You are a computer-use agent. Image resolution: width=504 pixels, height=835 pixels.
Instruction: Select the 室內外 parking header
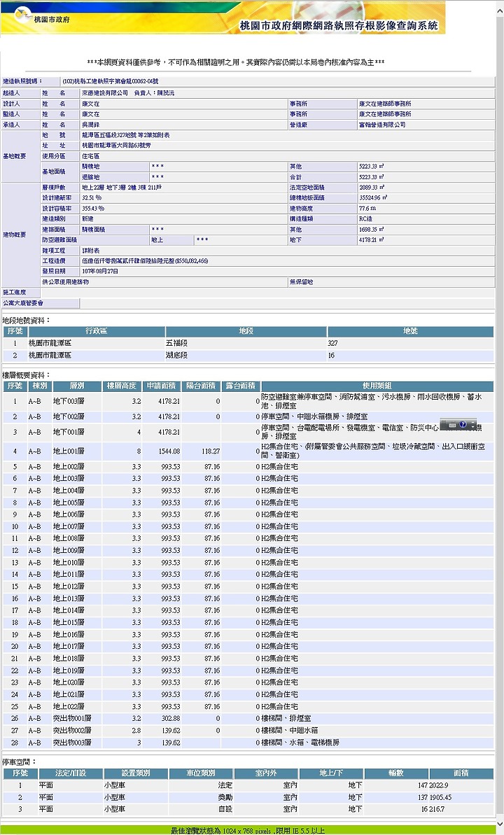tap(266, 773)
